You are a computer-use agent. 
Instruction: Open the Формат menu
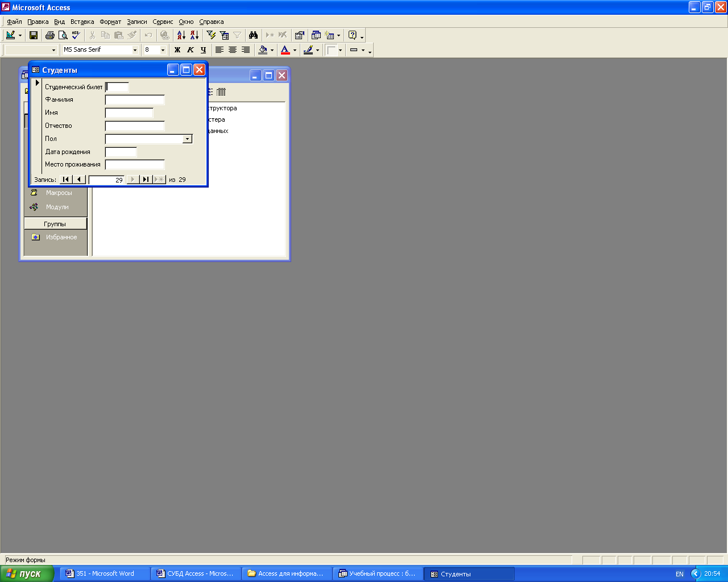coord(110,22)
